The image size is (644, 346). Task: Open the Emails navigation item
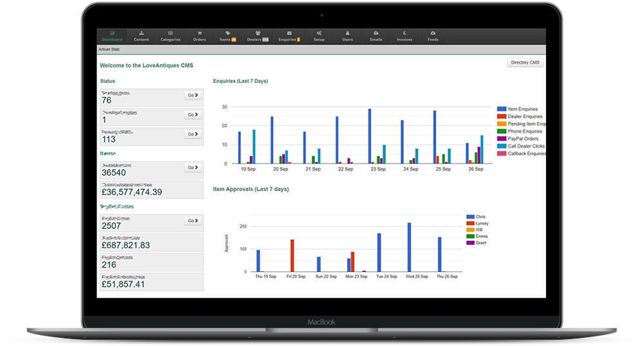(376, 36)
